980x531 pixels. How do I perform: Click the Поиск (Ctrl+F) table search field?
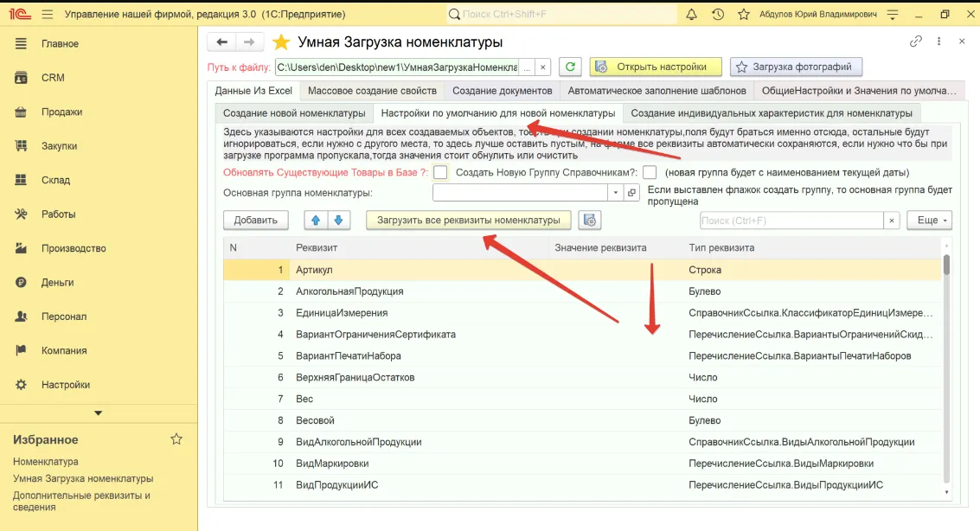791,221
